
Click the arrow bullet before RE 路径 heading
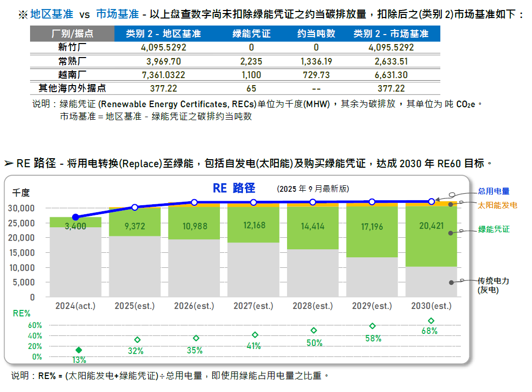point(9,164)
